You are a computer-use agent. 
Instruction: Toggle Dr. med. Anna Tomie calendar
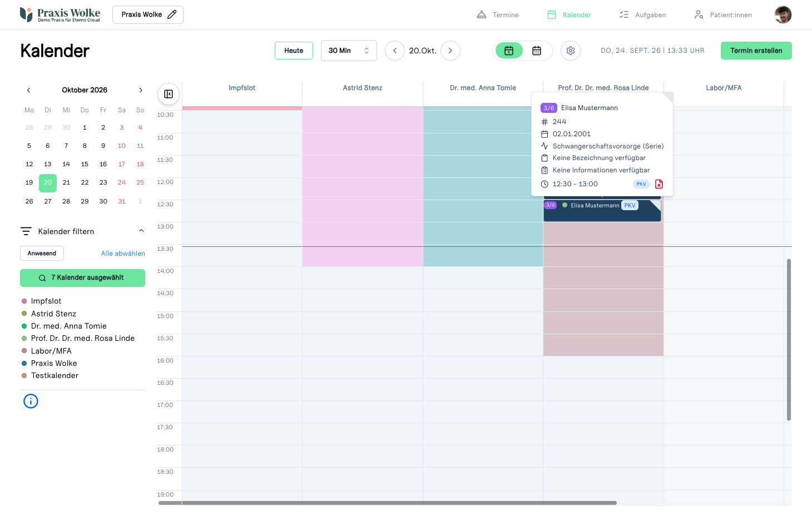pos(64,326)
